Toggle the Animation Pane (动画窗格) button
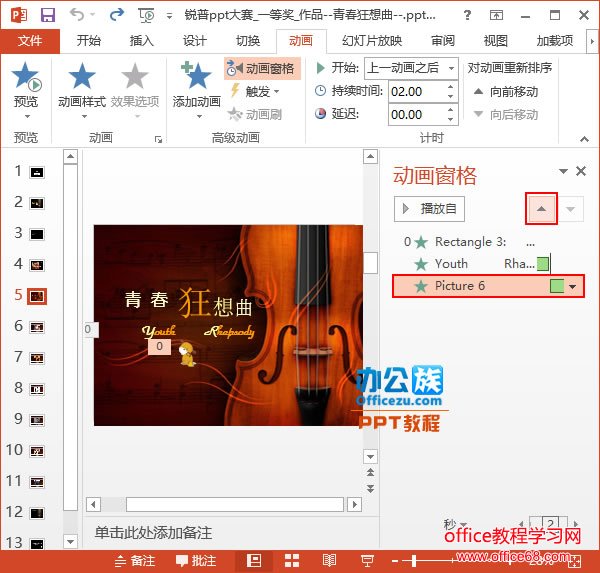 260,69
